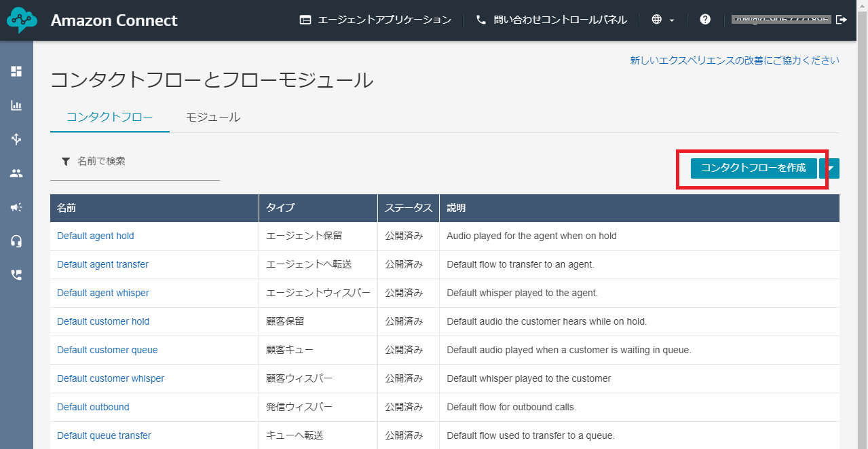The width and height of the screenshot is (868, 449).
Task: Open Default customer queue flow
Action: point(107,350)
